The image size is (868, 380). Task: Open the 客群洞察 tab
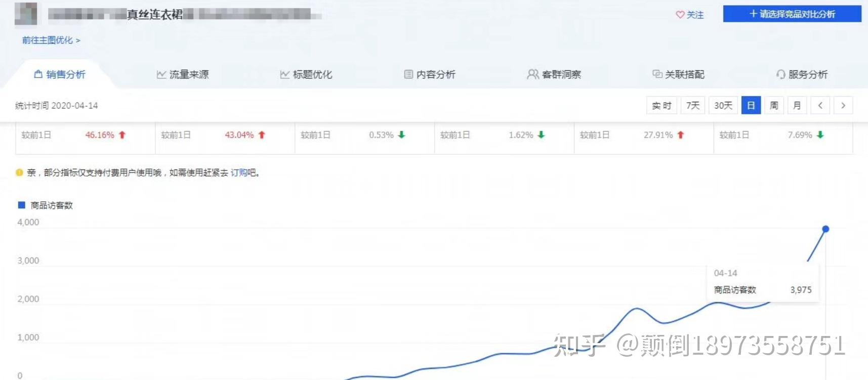[x=561, y=74]
